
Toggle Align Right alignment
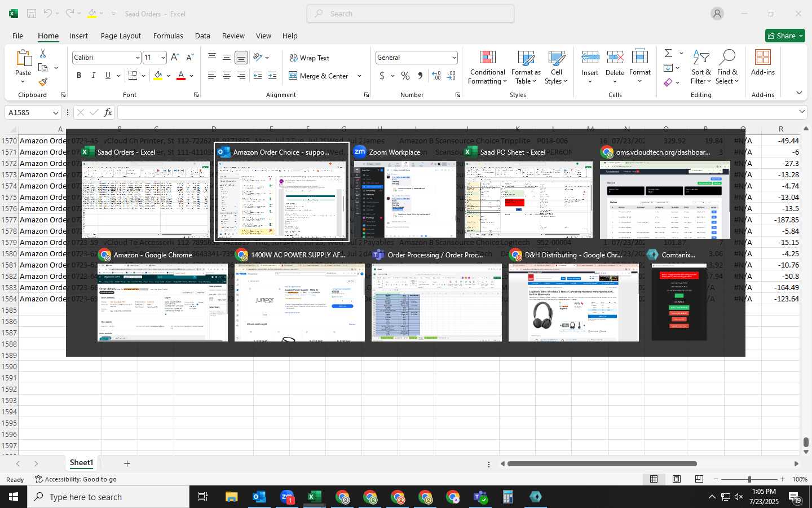(x=241, y=76)
